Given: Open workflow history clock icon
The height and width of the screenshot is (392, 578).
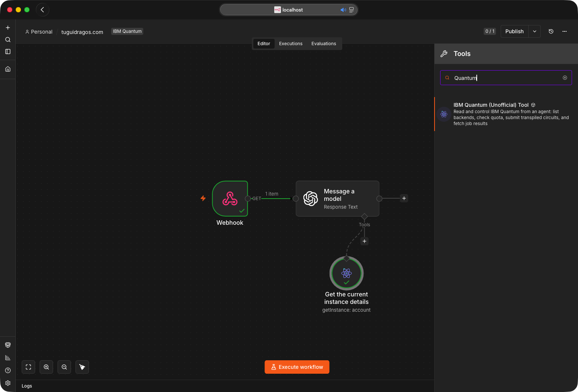Looking at the screenshot, I should [551, 31].
